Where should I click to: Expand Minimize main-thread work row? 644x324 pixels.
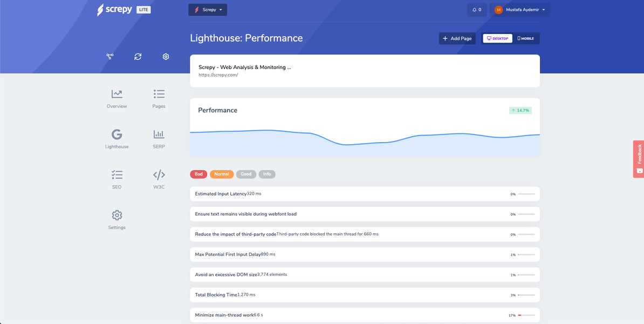(365, 315)
